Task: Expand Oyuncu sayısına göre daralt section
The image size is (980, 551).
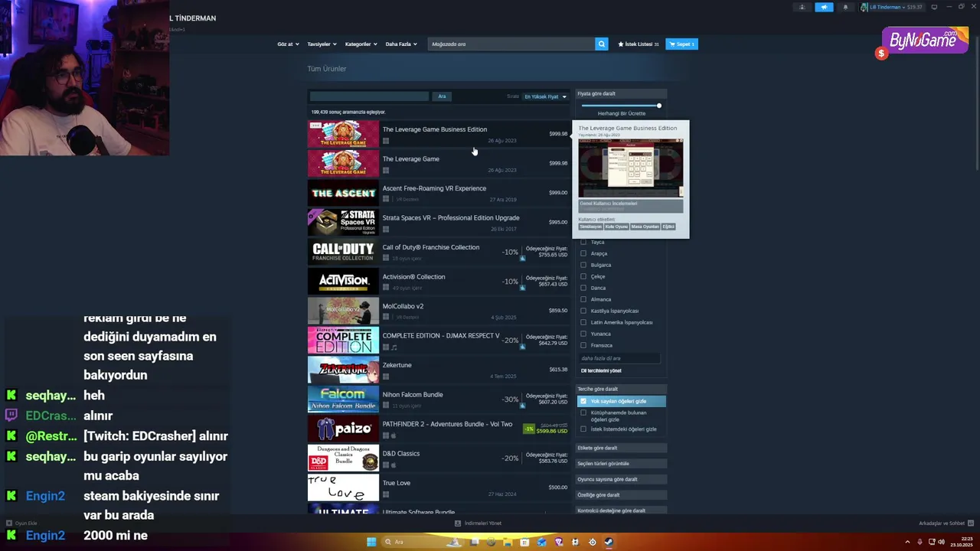Action: click(x=621, y=480)
